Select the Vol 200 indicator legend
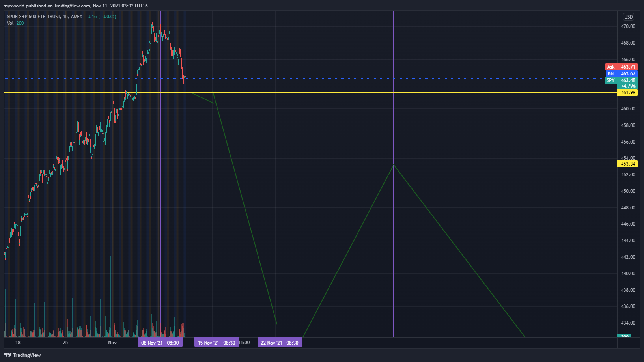The width and height of the screenshot is (644, 362). [x=15, y=23]
